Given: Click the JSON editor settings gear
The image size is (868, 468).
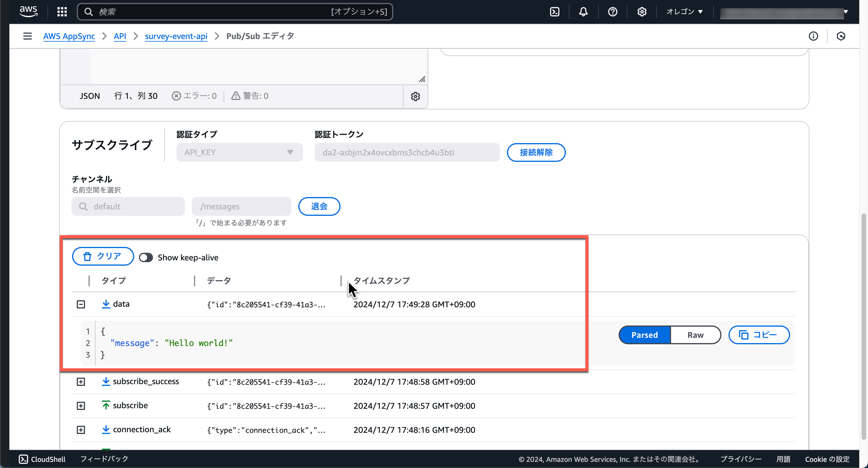Looking at the screenshot, I should click(416, 96).
